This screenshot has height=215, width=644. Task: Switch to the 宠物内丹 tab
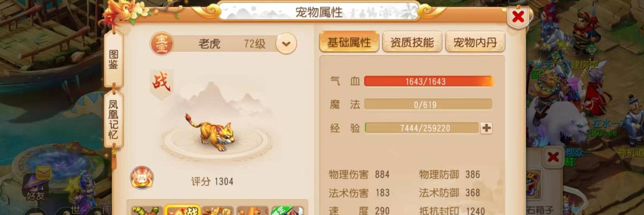click(475, 42)
